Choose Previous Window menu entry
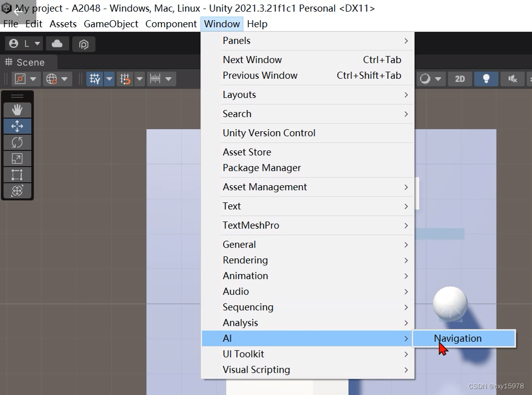The height and width of the screenshot is (395, 532). click(x=308, y=75)
